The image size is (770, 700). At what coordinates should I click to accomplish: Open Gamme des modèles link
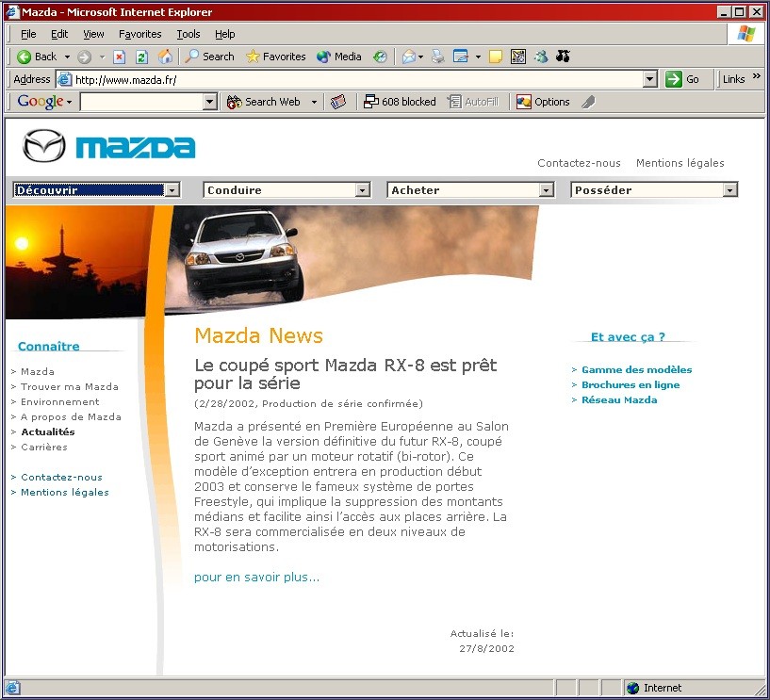coord(636,369)
